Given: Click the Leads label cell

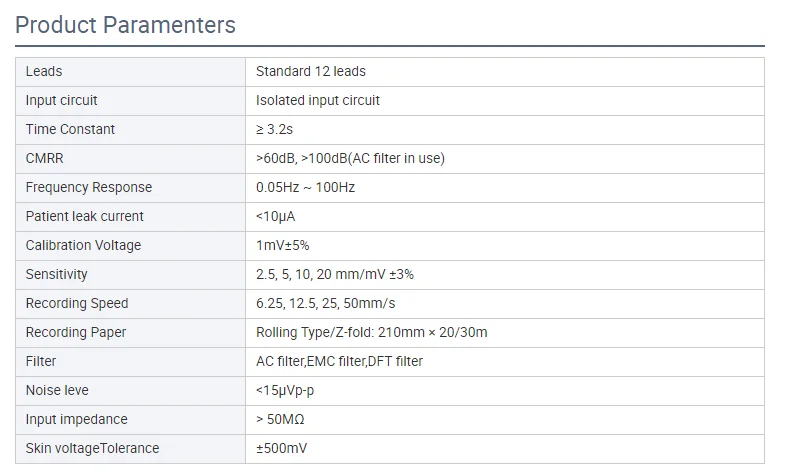Looking at the screenshot, I should pos(44,72).
